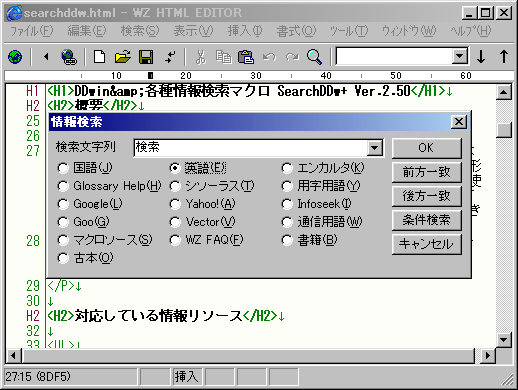
Task: Open the 編集(E) menu
Action: pos(87,31)
